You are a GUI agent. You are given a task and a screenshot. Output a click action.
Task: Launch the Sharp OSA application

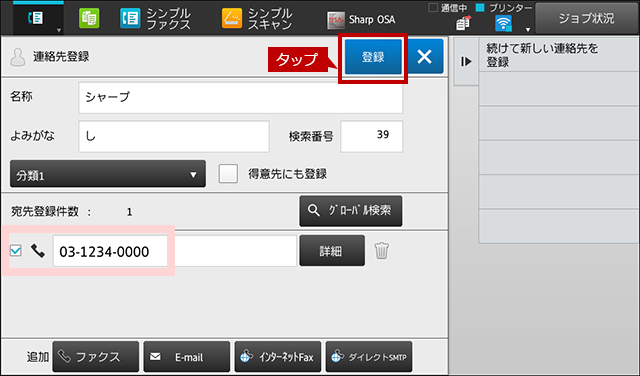(x=361, y=19)
